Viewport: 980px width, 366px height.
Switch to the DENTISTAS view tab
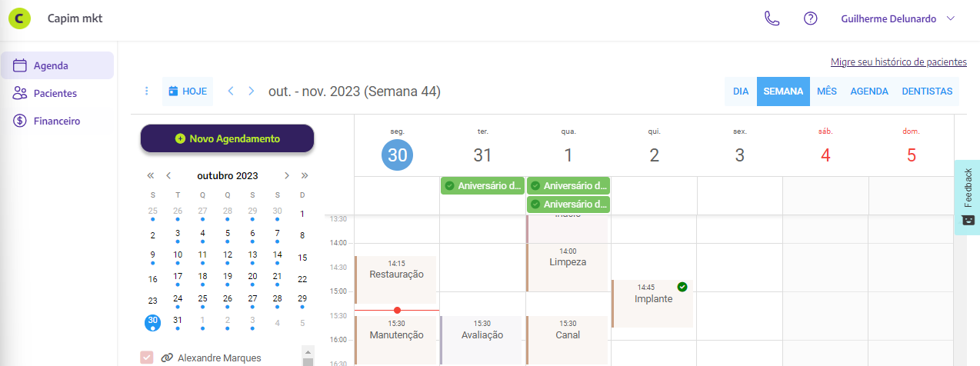(x=927, y=91)
